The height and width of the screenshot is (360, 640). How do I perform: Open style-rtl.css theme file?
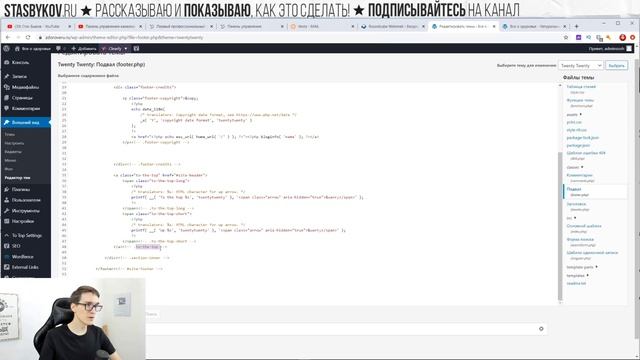tap(576, 130)
